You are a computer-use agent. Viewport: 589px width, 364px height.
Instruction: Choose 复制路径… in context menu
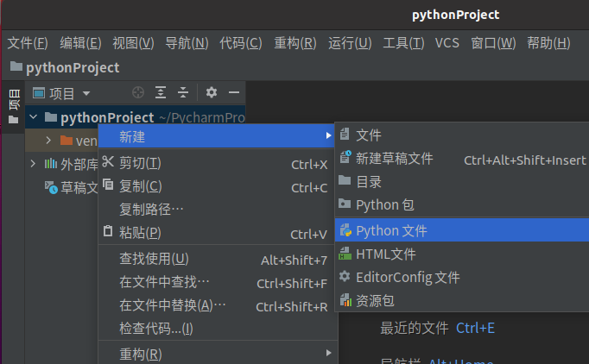[217, 210]
